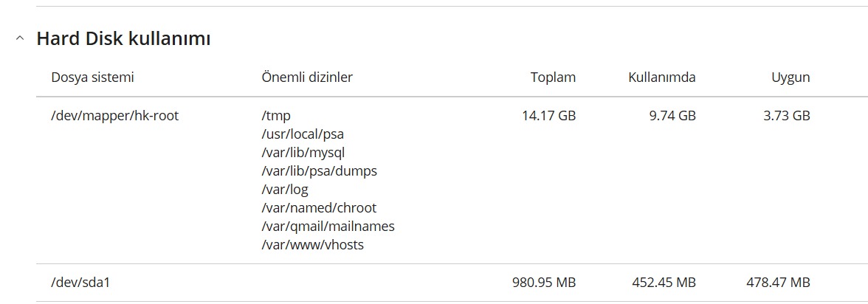The height and width of the screenshot is (304, 868).
Task: Click the Dosya sistemi column header
Action: pos(92,77)
